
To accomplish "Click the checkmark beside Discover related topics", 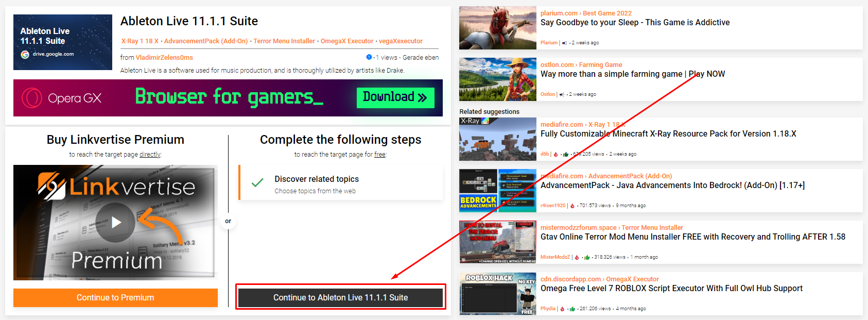I will point(257,182).
